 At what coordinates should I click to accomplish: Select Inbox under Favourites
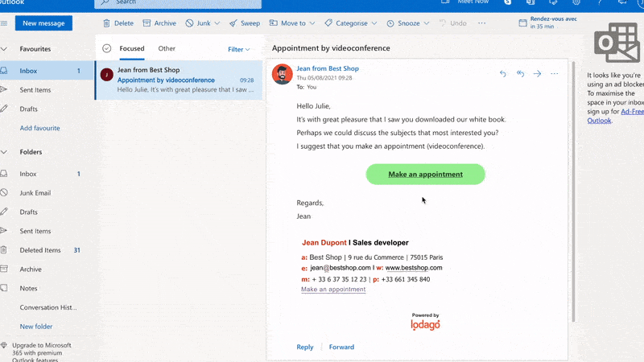coord(47,71)
